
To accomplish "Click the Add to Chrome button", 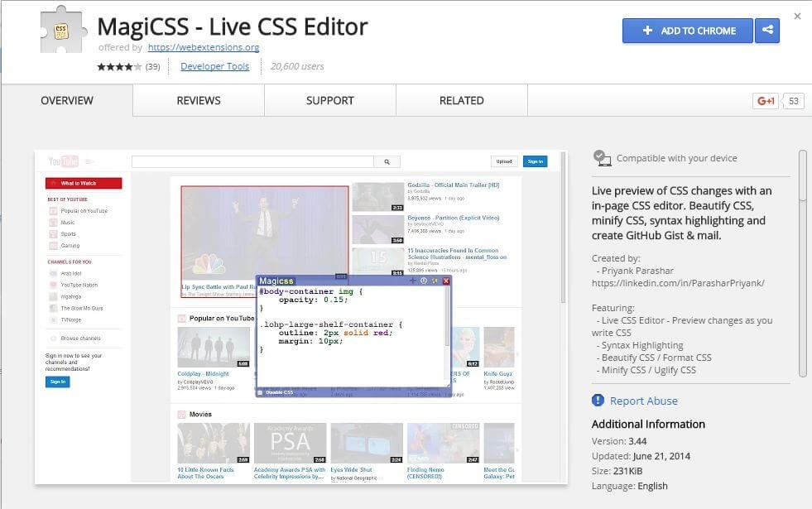I will pyautogui.click(x=687, y=31).
